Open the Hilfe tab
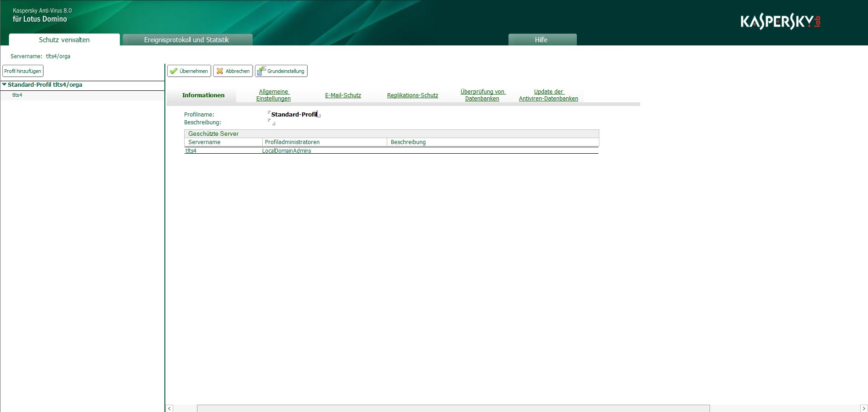 (541, 40)
